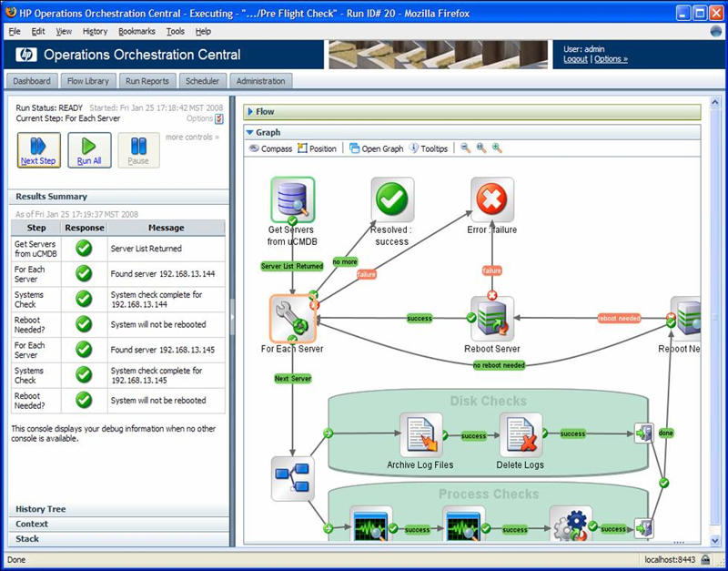The width and height of the screenshot is (728, 571).
Task: Click the Pause button
Action: [x=138, y=150]
